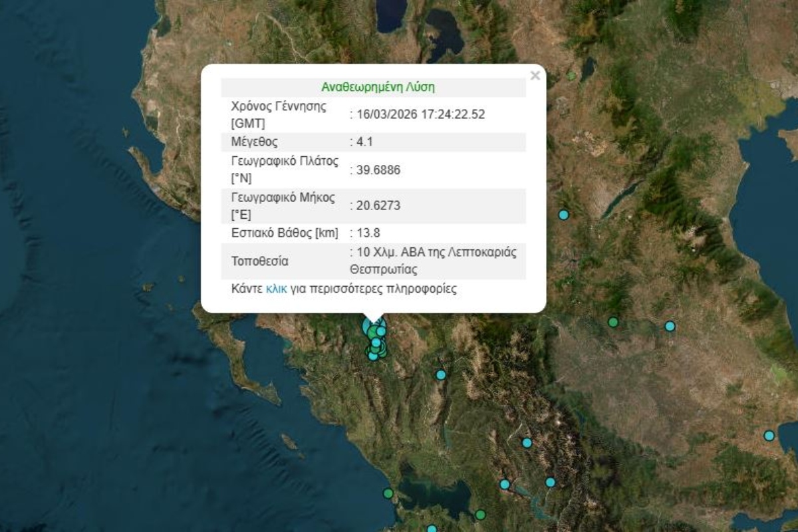Pick the middle cyan marker in the epicenter cluster
798x532 pixels.
(376, 342)
